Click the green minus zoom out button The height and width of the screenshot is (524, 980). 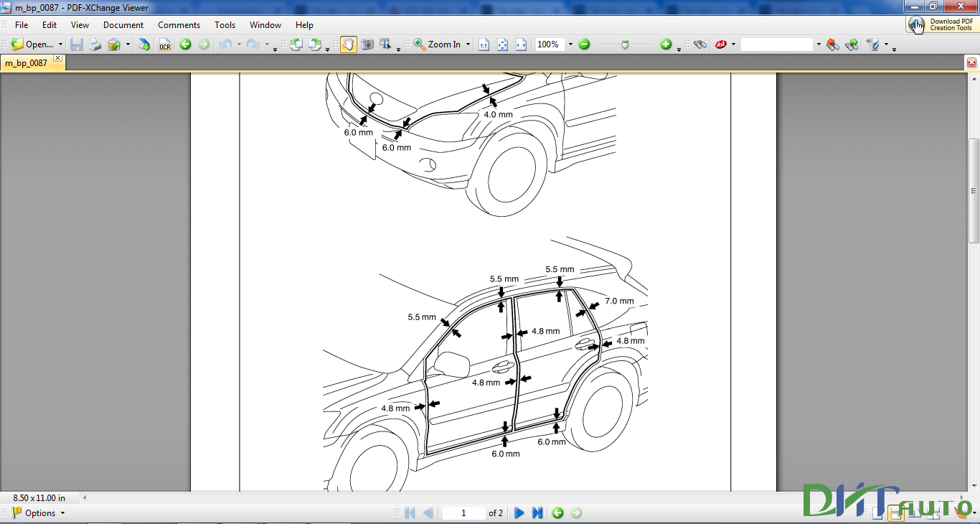coord(584,45)
